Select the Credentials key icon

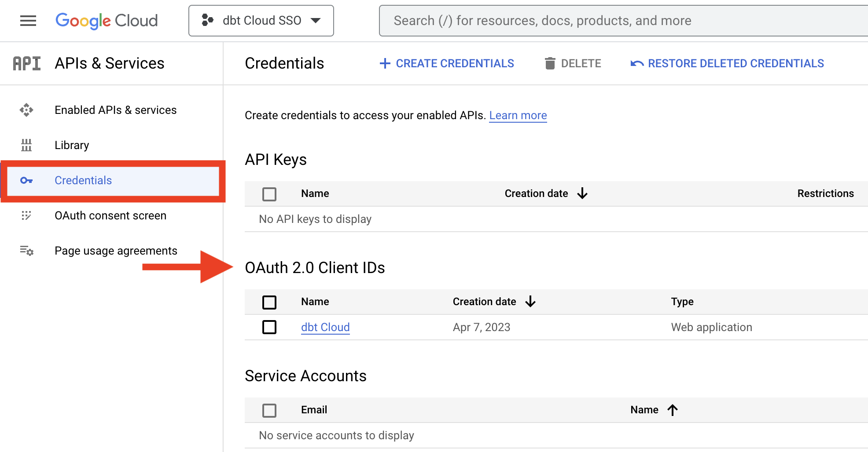point(26,180)
